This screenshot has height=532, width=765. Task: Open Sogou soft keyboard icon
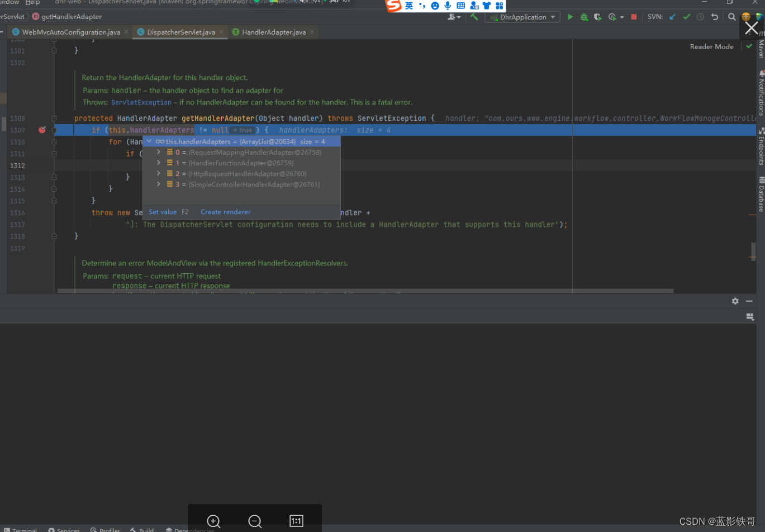point(461,6)
